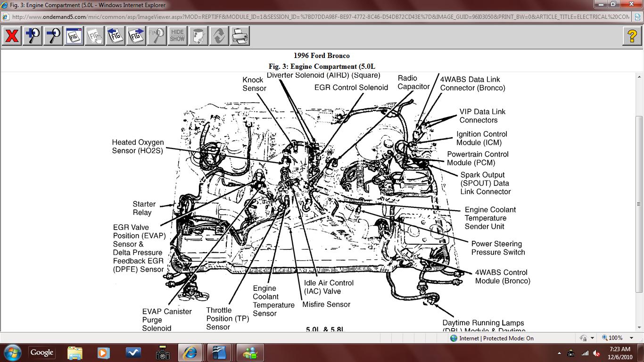The image size is (644, 362).
Task: Click the Google button in the taskbar
Action: (42, 353)
